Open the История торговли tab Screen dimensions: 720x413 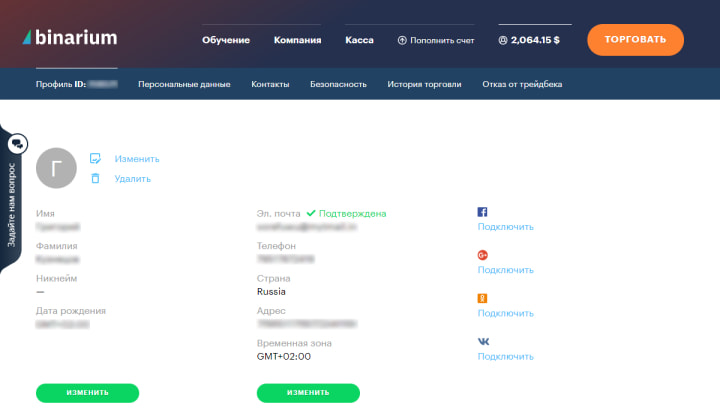(x=424, y=84)
